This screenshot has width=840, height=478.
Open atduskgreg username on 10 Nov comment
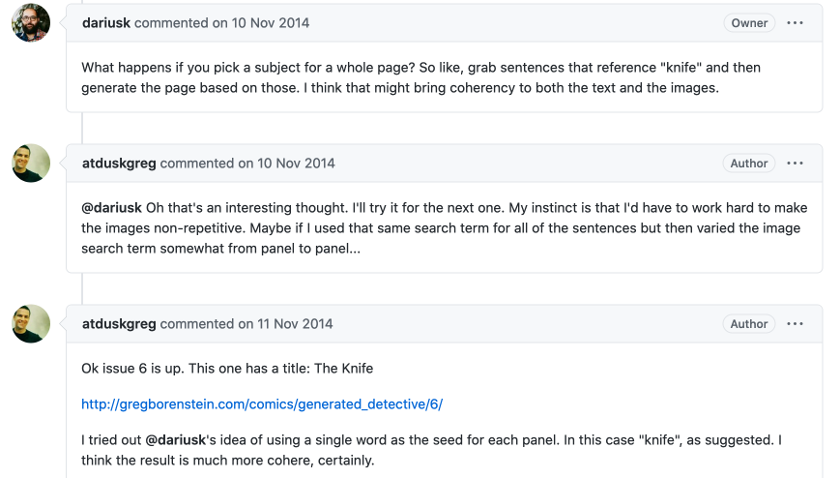click(119, 163)
